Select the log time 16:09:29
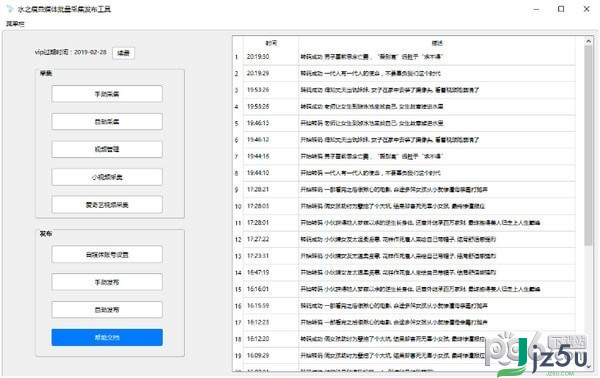600x378 pixels. pyautogui.click(x=258, y=355)
